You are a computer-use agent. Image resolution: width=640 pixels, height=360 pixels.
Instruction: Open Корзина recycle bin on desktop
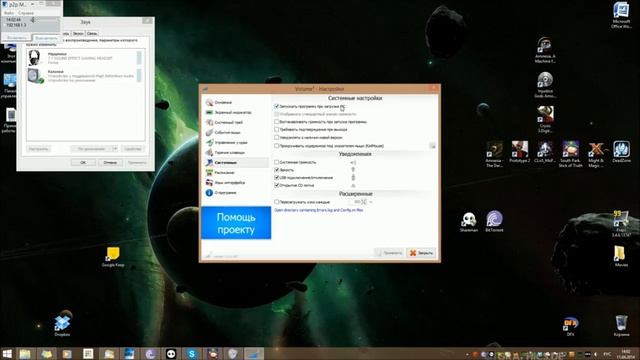(x=621, y=326)
